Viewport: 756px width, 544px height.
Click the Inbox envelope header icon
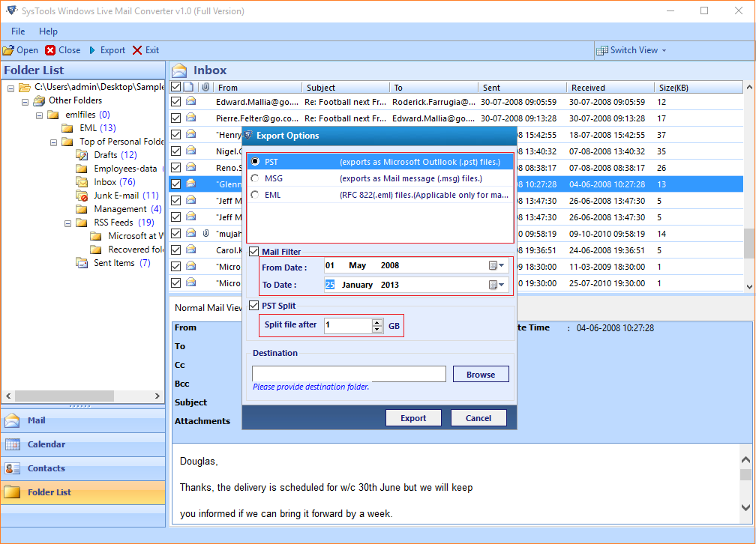click(x=179, y=70)
